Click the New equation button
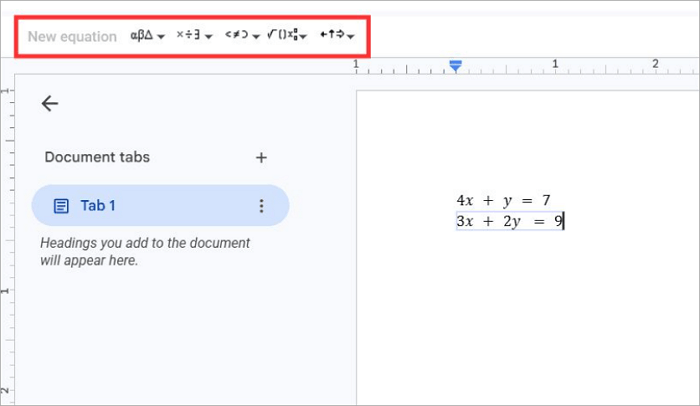Viewport: 700px width, 406px height. pyautogui.click(x=72, y=36)
